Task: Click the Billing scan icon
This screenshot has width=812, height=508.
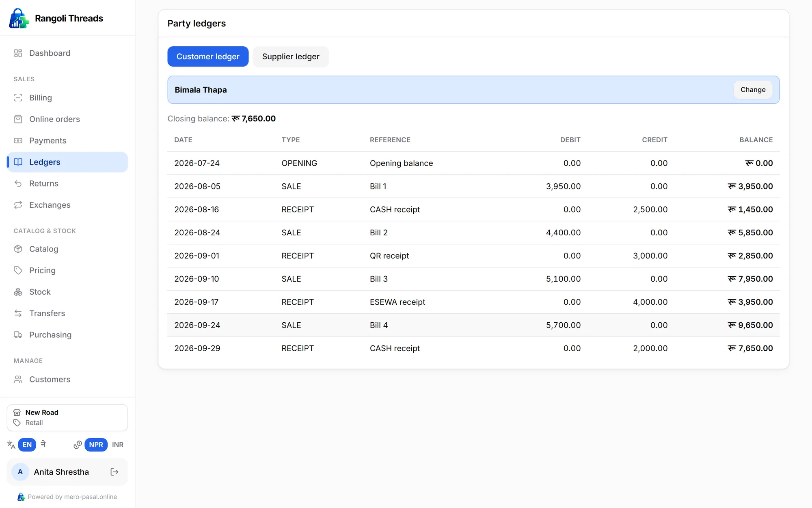Action: 18,98
